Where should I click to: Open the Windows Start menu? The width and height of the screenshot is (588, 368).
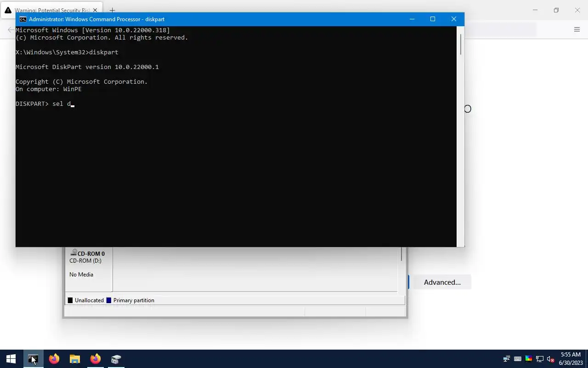(11, 359)
